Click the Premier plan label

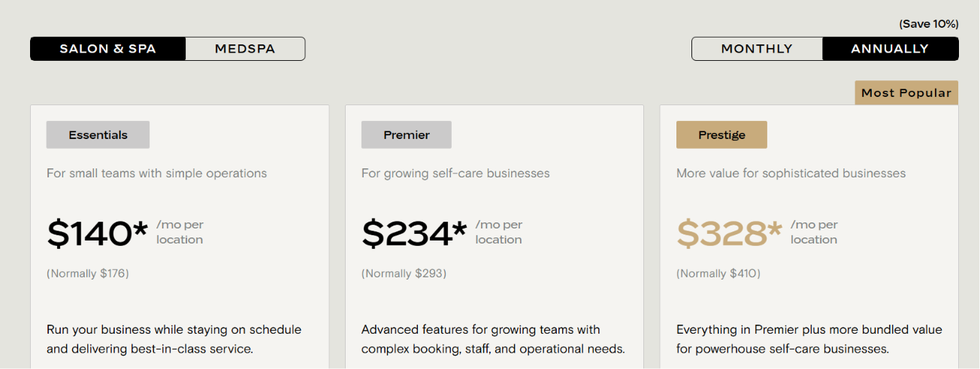407,135
